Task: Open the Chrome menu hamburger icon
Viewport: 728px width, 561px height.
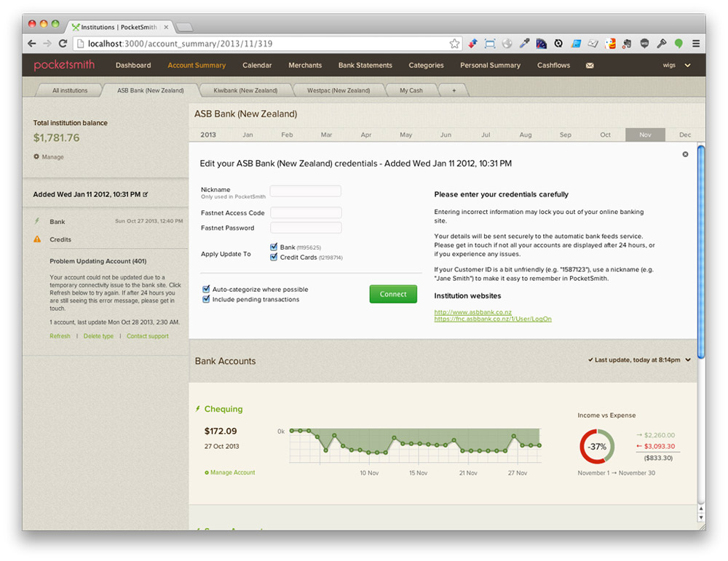Action: tap(696, 44)
